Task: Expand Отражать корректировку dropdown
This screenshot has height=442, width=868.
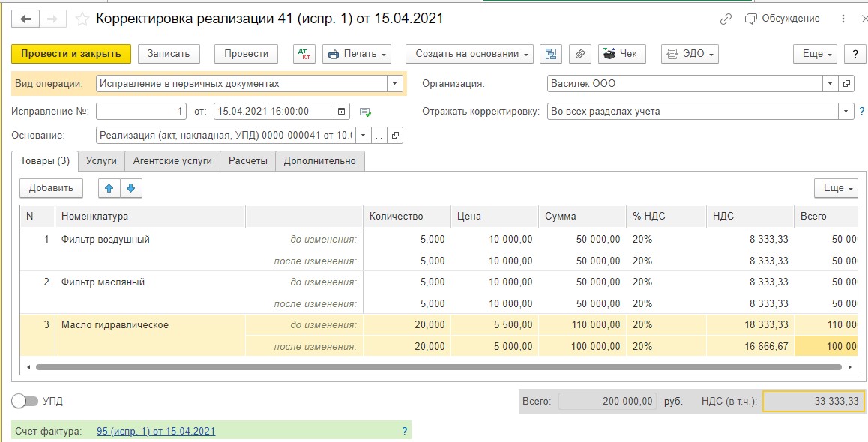Action: point(846,111)
